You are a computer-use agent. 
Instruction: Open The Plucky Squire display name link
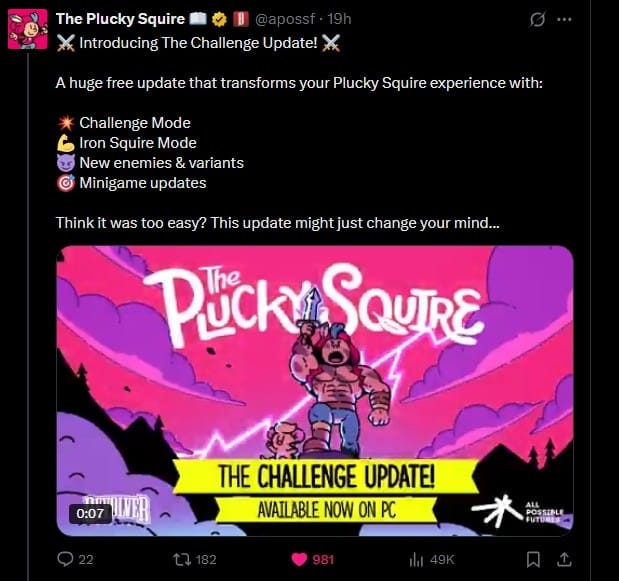120,19
